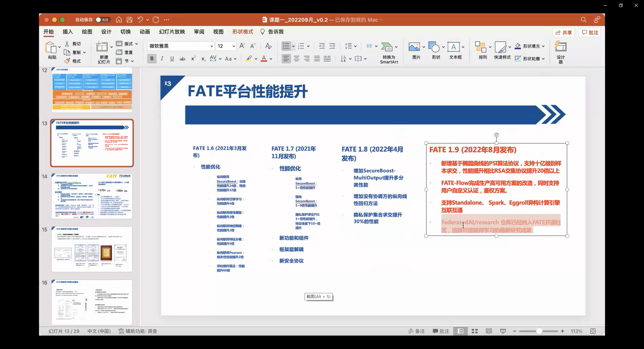Increase font size icon

(242, 46)
